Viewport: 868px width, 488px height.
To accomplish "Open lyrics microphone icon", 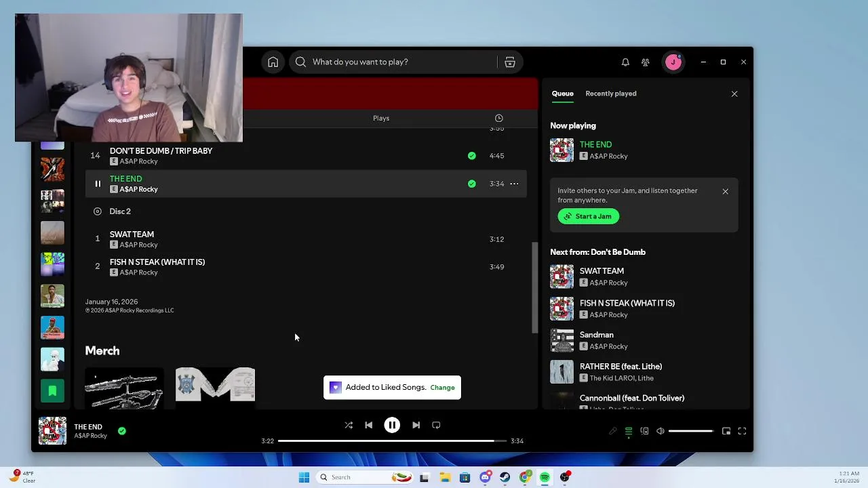I will [x=613, y=431].
